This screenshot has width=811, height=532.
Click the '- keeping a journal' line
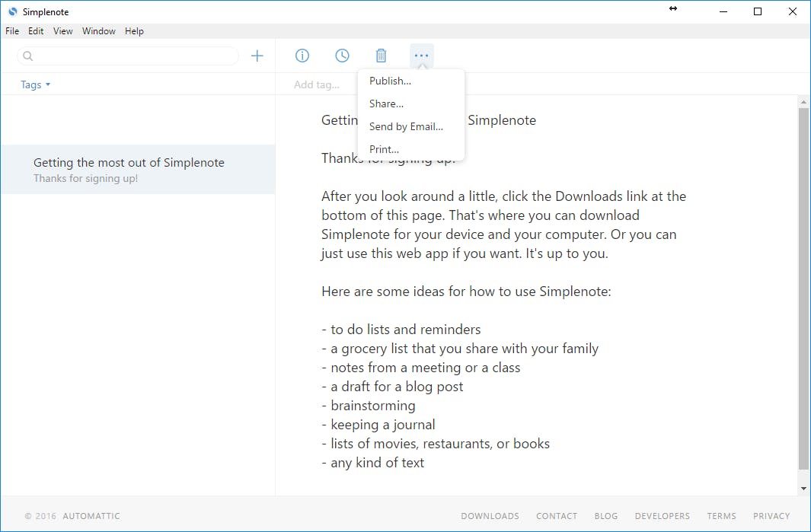pyautogui.click(x=378, y=425)
